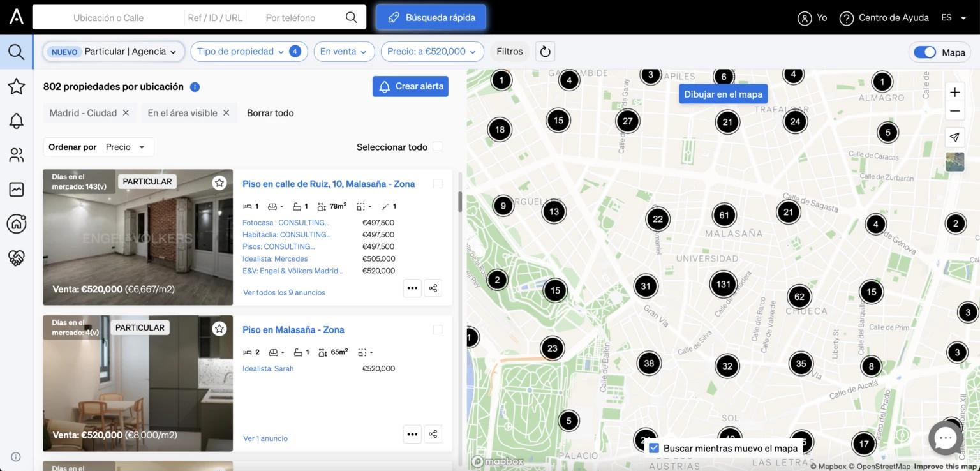This screenshot has width=980, height=471.
Task: Check the Seleccionar todo checkbox
Action: (x=437, y=147)
